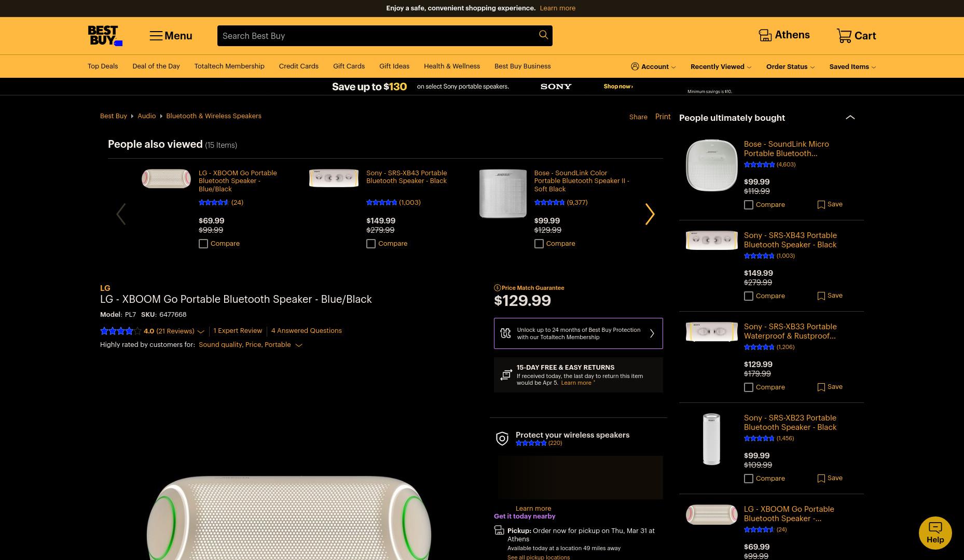Check Compare for carousel Sony SRS-XB43

click(x=371, y=244)
